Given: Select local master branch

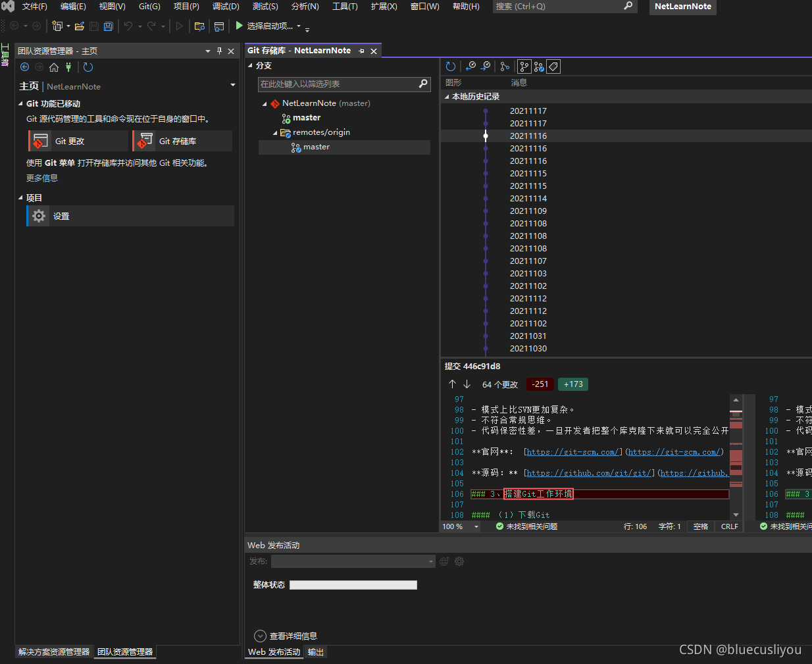Looking at the screenshot, I should [x=307, y=118].
